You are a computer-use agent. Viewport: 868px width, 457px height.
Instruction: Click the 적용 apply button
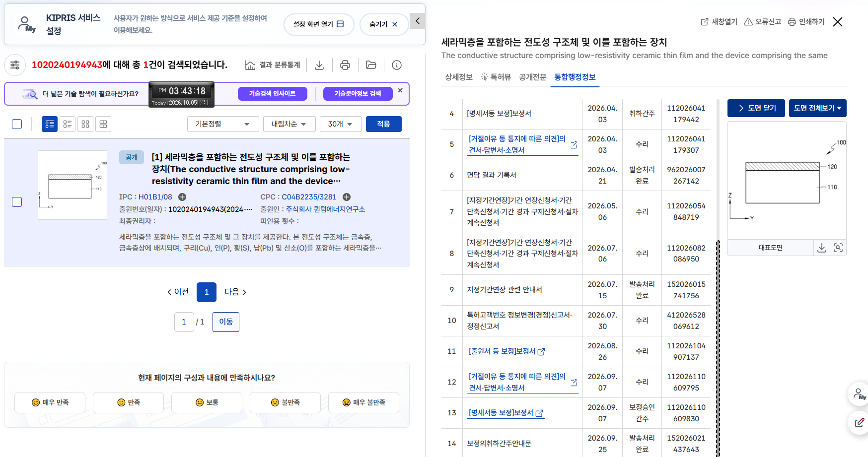coord(384,124)
